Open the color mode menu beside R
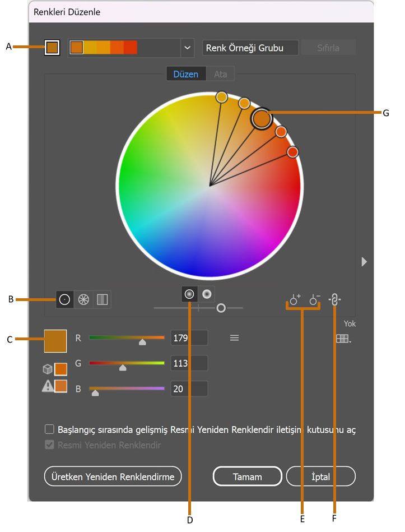405x532 pixels. point(234,337)
